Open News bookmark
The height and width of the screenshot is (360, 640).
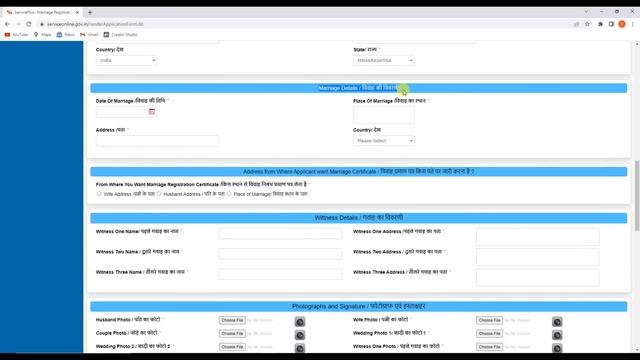66,35
